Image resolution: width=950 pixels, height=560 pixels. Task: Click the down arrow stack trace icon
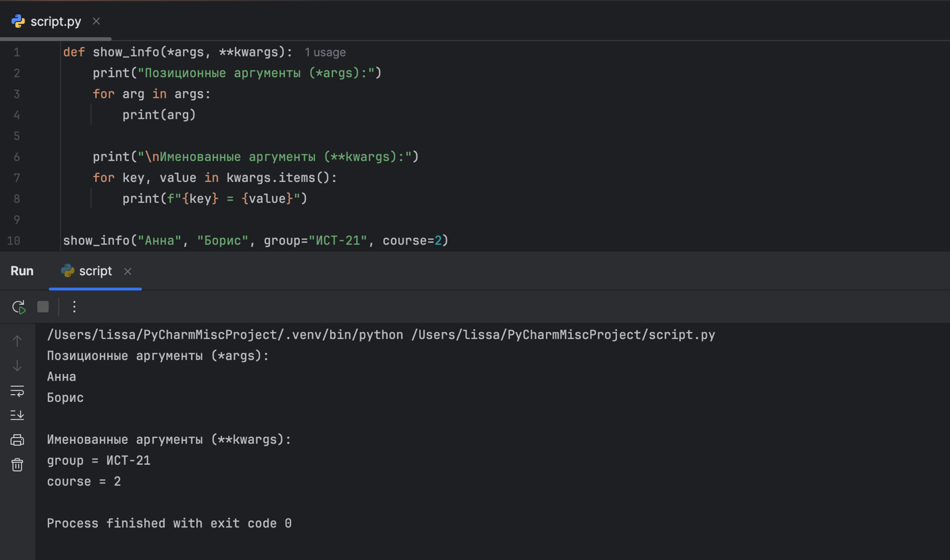[x=17, y=366]
